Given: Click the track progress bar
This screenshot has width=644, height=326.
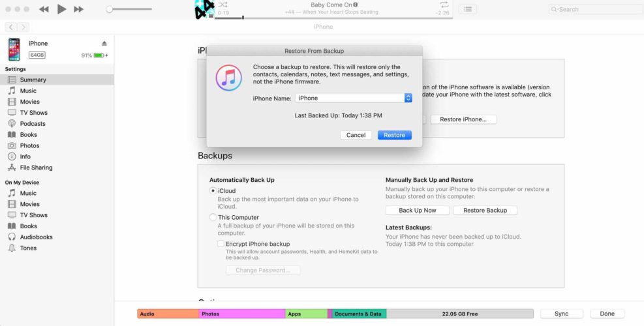Looking at the screenshot, I should coord(333,18).
